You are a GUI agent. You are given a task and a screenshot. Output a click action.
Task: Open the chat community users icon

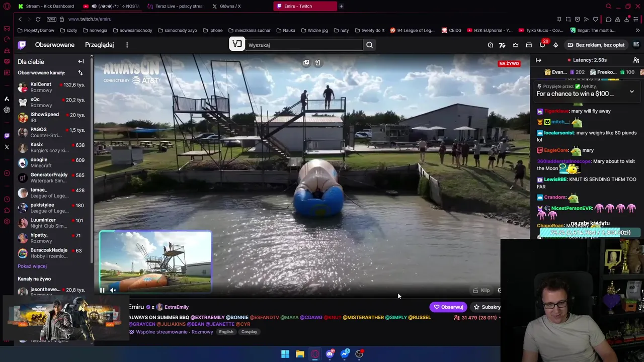636,60
